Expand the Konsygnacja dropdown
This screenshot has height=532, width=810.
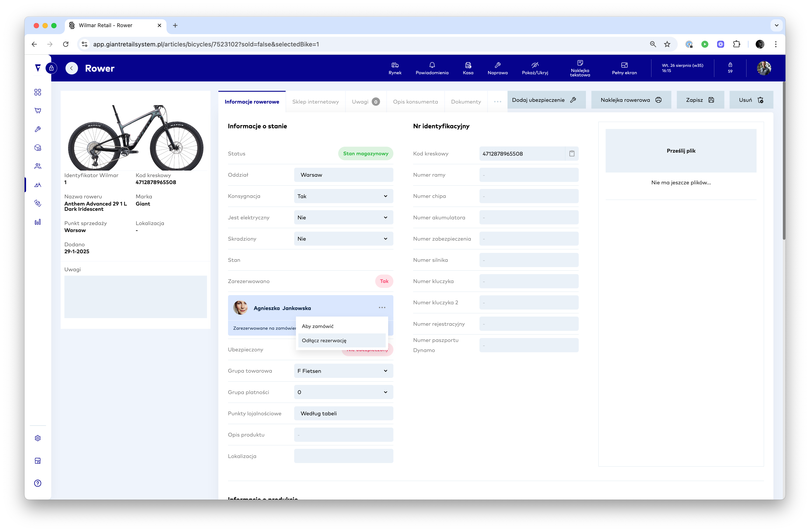click(x=343, y=196)
